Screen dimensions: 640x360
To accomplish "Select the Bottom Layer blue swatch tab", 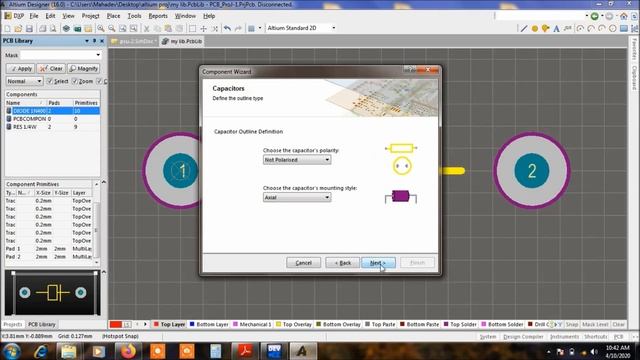I will (x=209, y=324).
